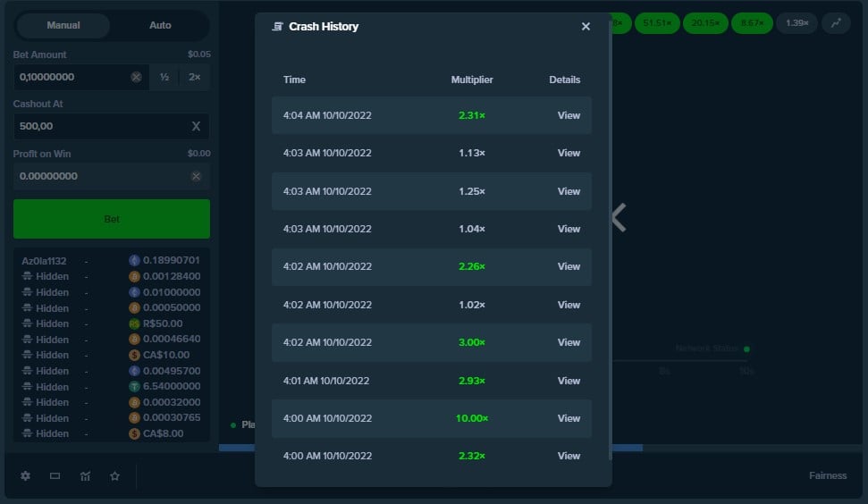Close the Crash History dialog
Screen dimensions: 868x504
point(586,27)
